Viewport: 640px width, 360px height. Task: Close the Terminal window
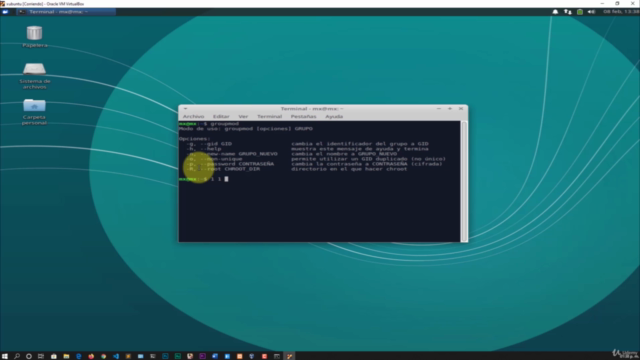461,109
